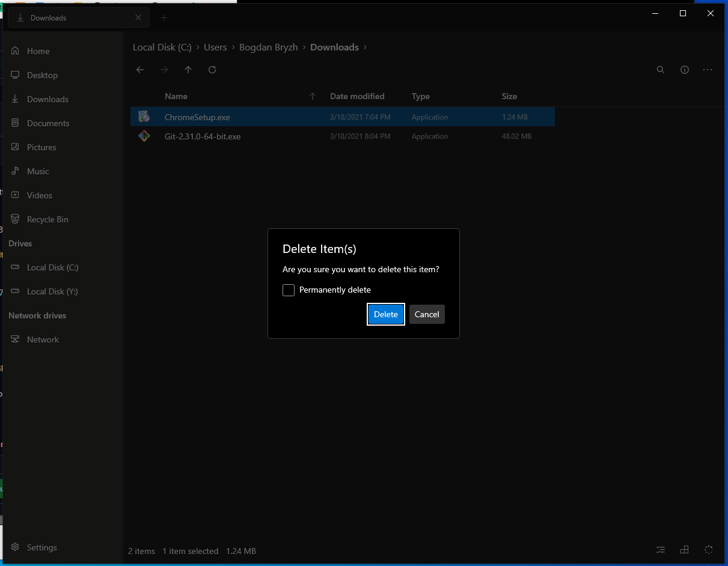
Task: Navigate to Bogdan Bryzh breadcrumb
Action: click(269, 47)
